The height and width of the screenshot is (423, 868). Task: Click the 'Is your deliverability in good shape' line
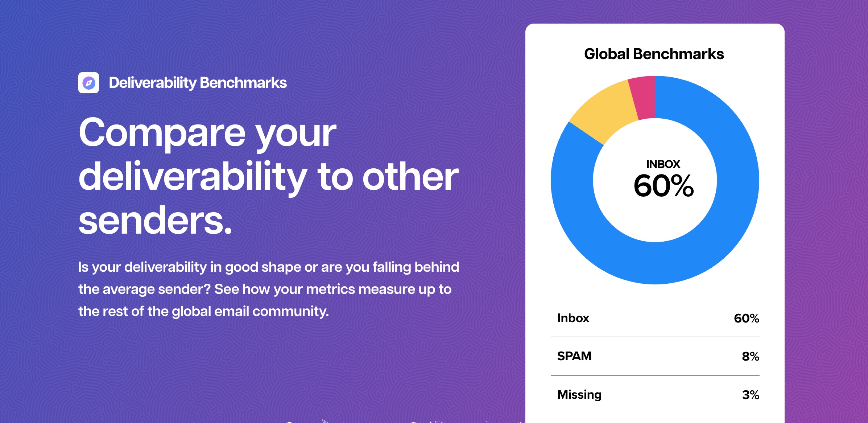point(268,267)
